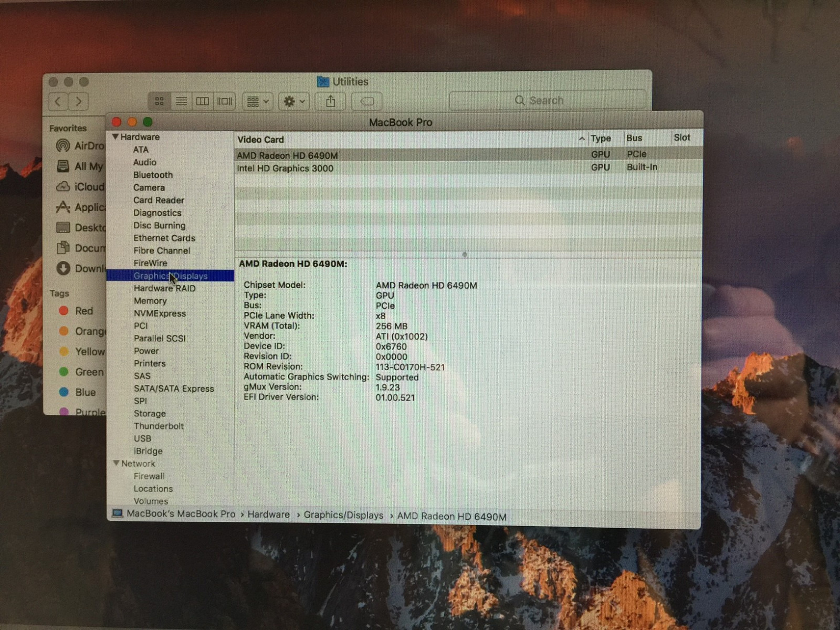The image size is (840, 630).
Task: Select the Green tag in Finder
Action: tap(81, 372)
